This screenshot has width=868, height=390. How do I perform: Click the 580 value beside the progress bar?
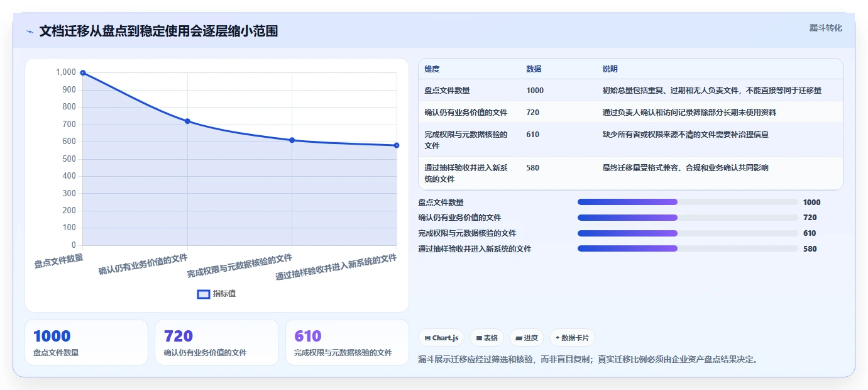[x=810, y=249]
